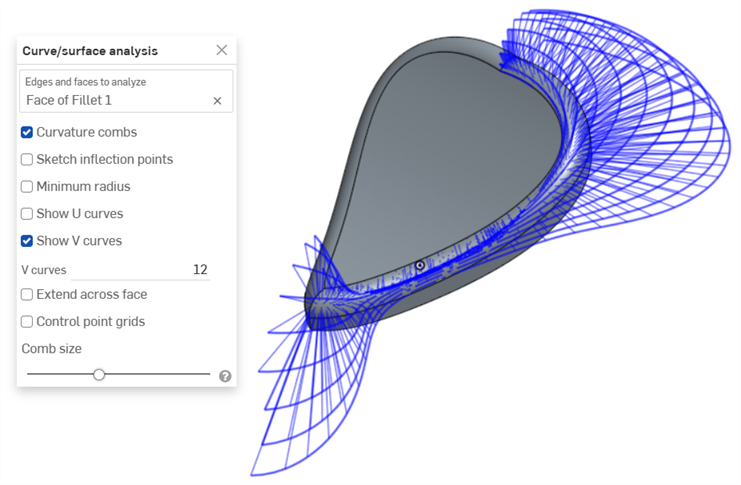
Task: Click the Curve/surface analysis title
Action: [90, 51]
